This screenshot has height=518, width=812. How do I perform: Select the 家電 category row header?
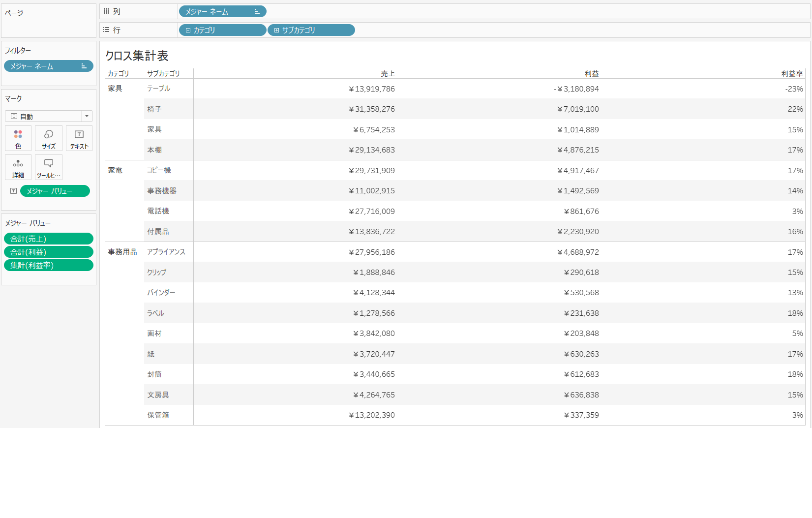click(x=115, y=170)
